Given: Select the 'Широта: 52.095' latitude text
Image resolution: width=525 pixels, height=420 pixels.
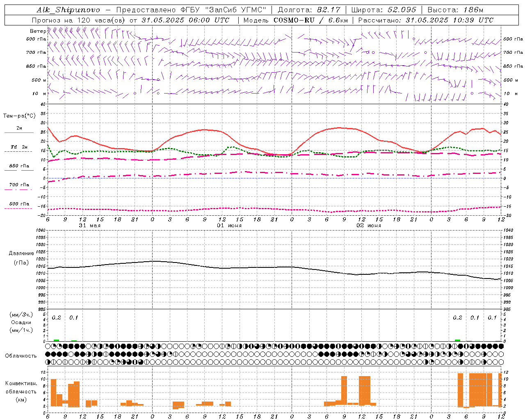Looking at the screenshot, I should [384, 10].
